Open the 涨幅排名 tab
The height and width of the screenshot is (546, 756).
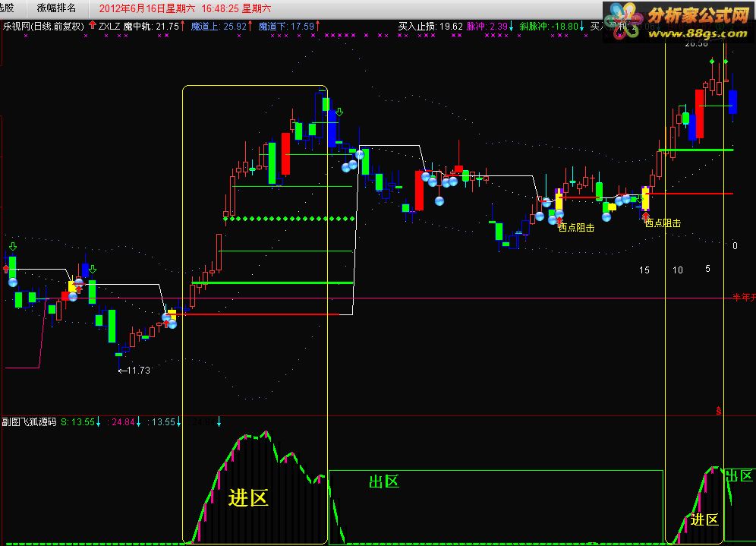click(x=56, y=8)
